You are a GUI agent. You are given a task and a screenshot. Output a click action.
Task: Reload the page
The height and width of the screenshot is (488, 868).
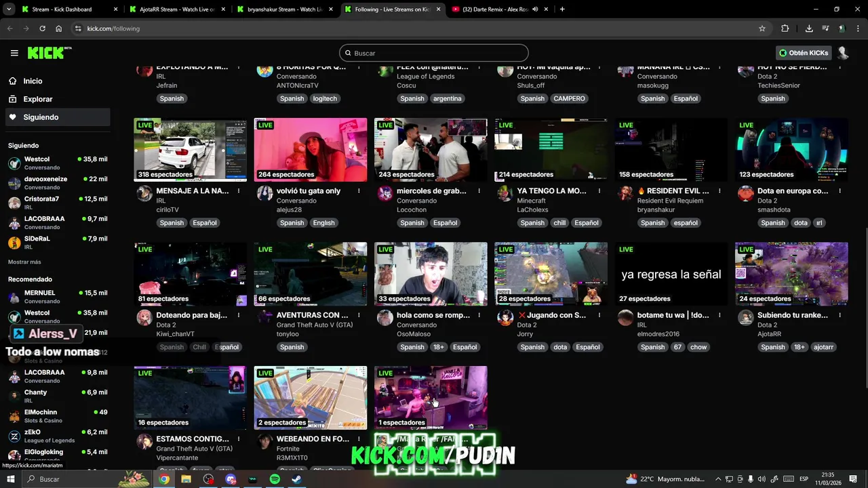coord(42,28)
